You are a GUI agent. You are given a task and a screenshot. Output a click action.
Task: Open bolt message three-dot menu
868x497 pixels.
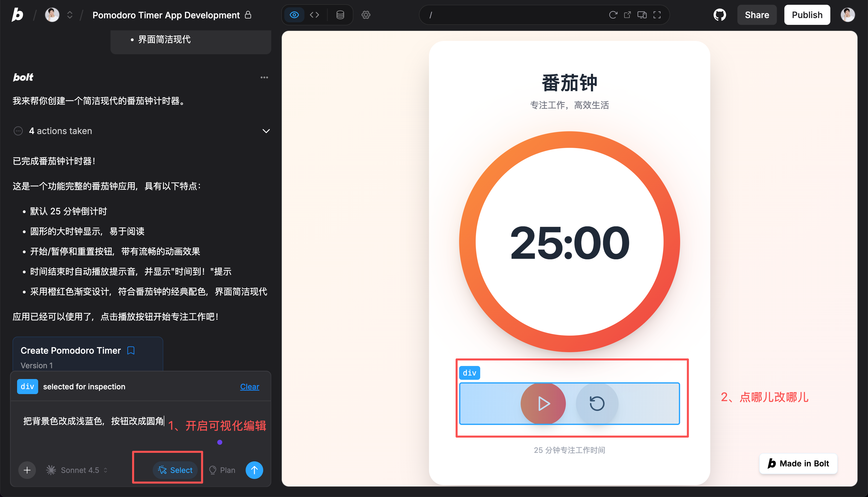pos(264,78)
